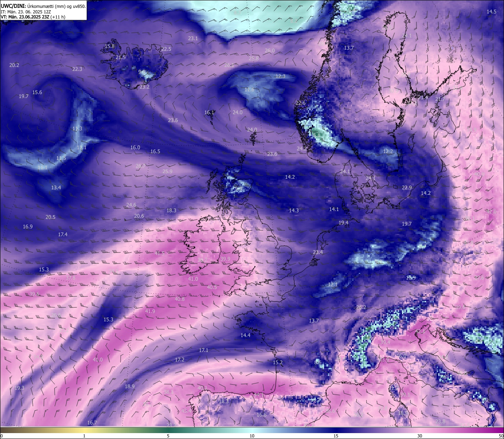
Task: Select the 22.9 value over the Baltic
Action: coord(407,188)
